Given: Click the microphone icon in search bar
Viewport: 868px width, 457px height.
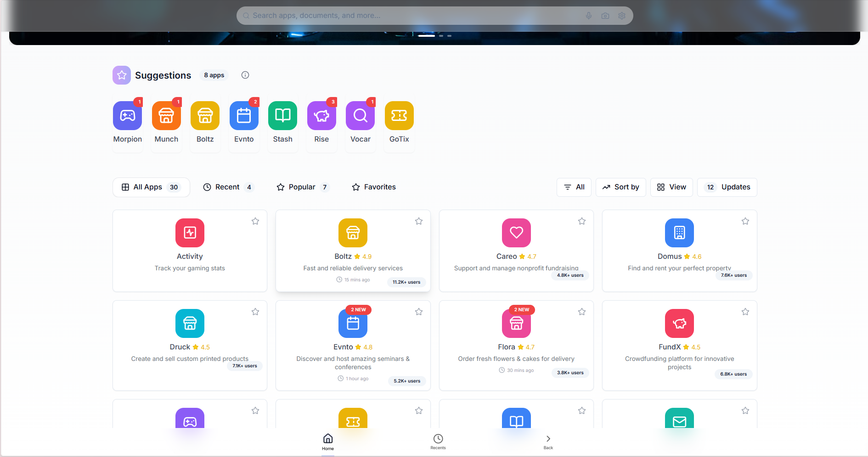Looking at the screenshot, I should 589,16.
